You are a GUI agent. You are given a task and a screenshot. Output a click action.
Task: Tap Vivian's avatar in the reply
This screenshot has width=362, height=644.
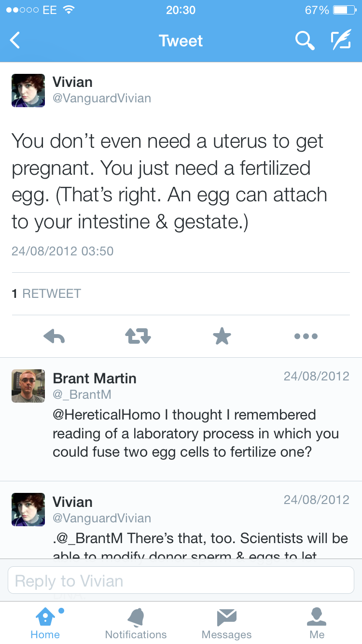[28, 509]
